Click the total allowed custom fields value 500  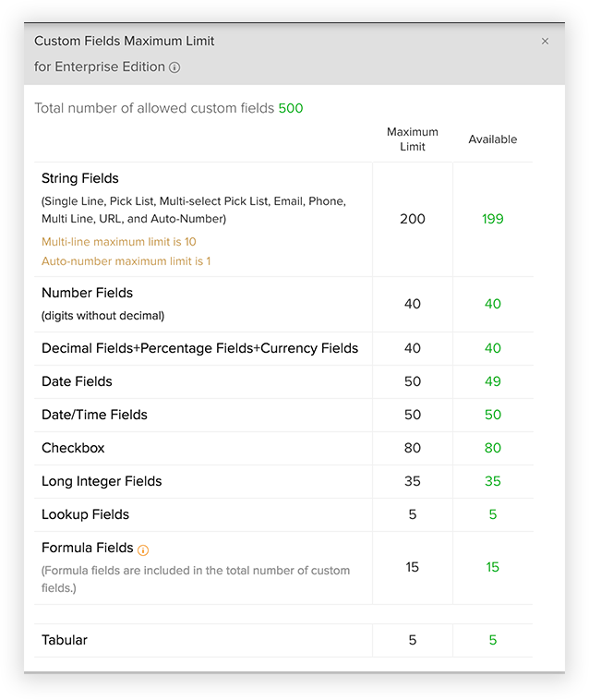click(291, 108)
